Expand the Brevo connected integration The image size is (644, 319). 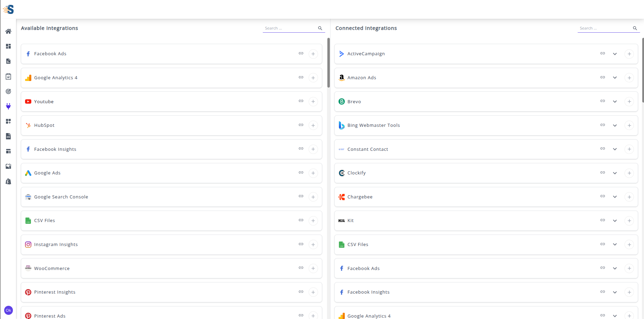615,101
